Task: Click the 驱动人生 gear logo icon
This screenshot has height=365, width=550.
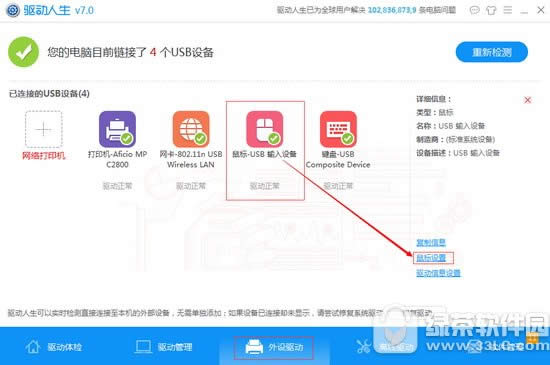Action: [x=13, y=10]
